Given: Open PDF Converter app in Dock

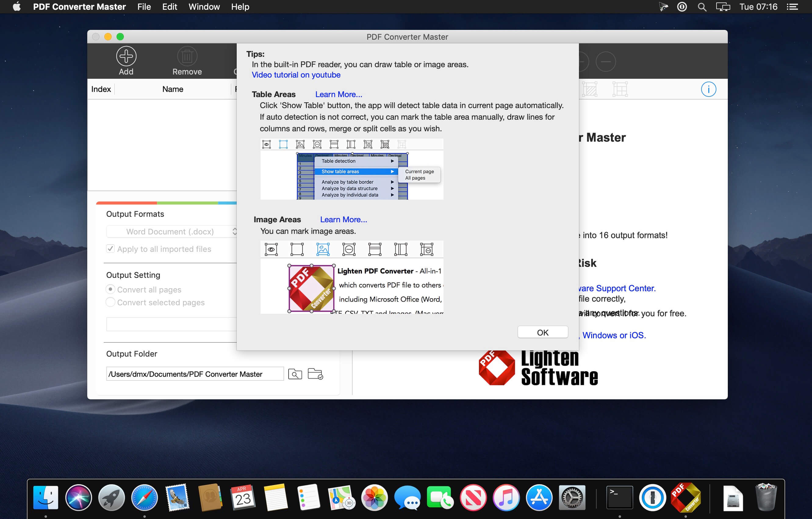Looking at the screenshot, I should (685, 497).
